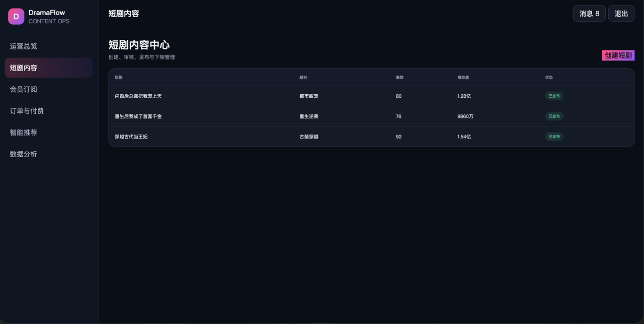Viewport: 644px width, 324px height.
Task: Click the 题材 column header
Action: pos(303,78)
